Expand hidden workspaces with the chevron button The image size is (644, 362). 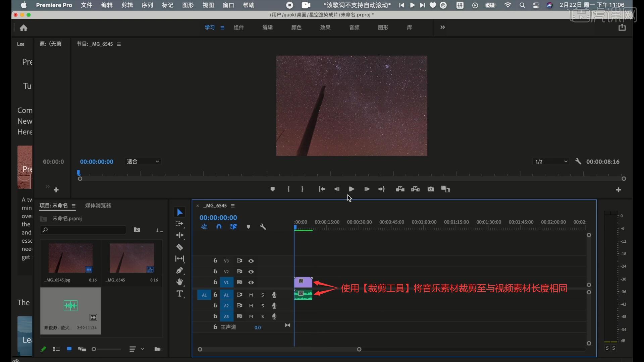tap(442, 27)
